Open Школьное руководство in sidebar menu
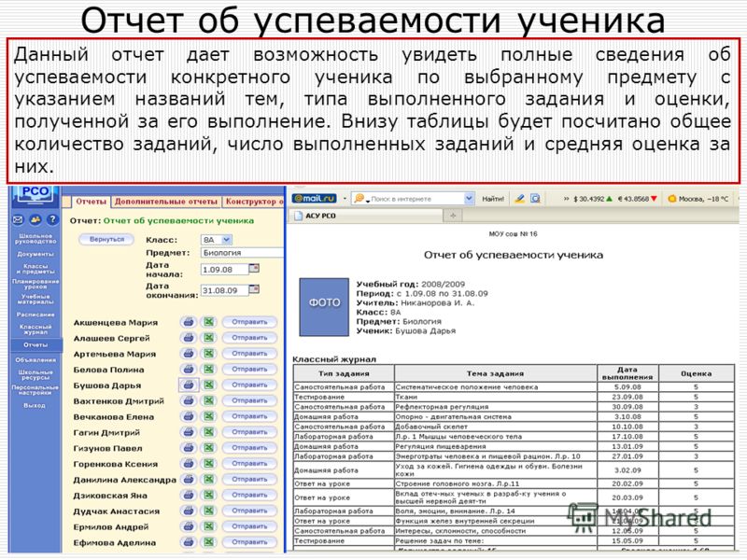 click(35, 239)
